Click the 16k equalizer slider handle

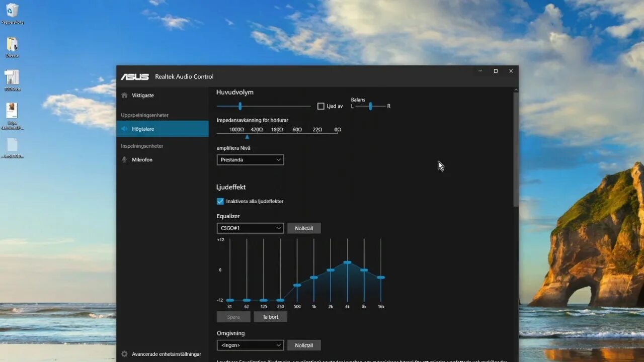point(381,278)
